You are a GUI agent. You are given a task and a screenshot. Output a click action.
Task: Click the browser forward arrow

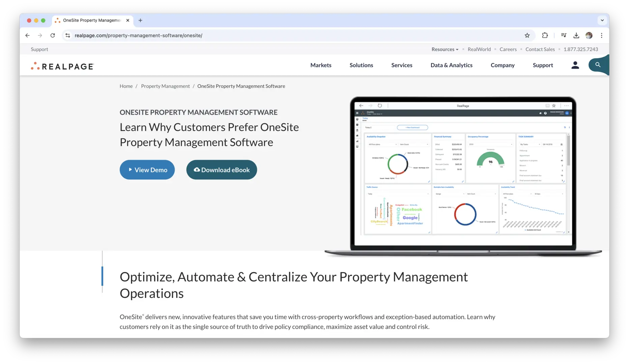(x=40, y=35)
